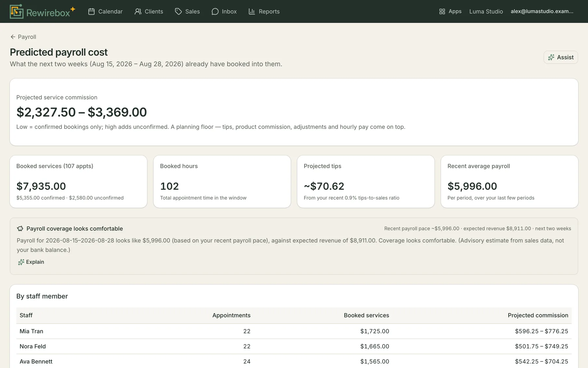Click the $2,327.50 – $3,369.00 commission range

pyautogui.click(x=82, y=112)
